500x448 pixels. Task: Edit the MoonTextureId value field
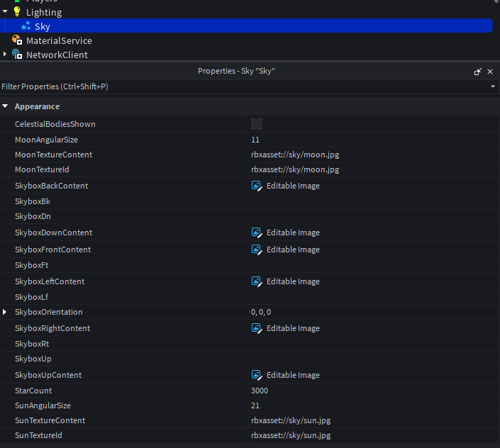[374, 169]
